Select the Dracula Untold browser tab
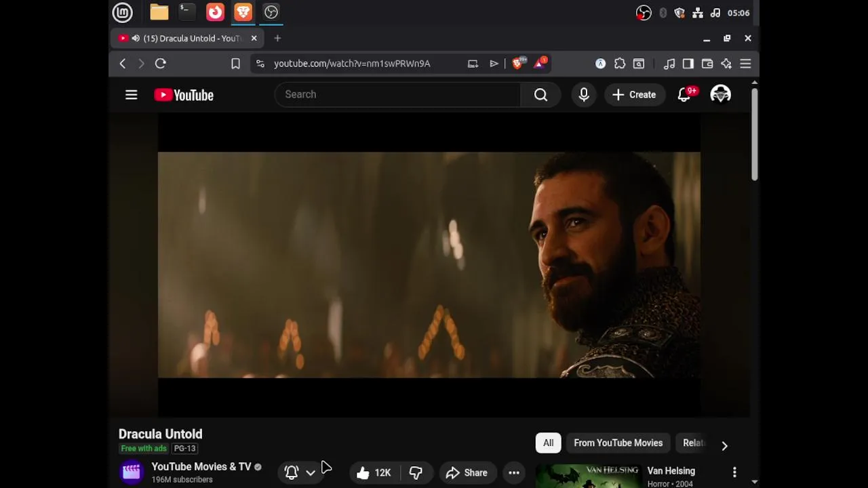868x488 pixels. (188, 39)
